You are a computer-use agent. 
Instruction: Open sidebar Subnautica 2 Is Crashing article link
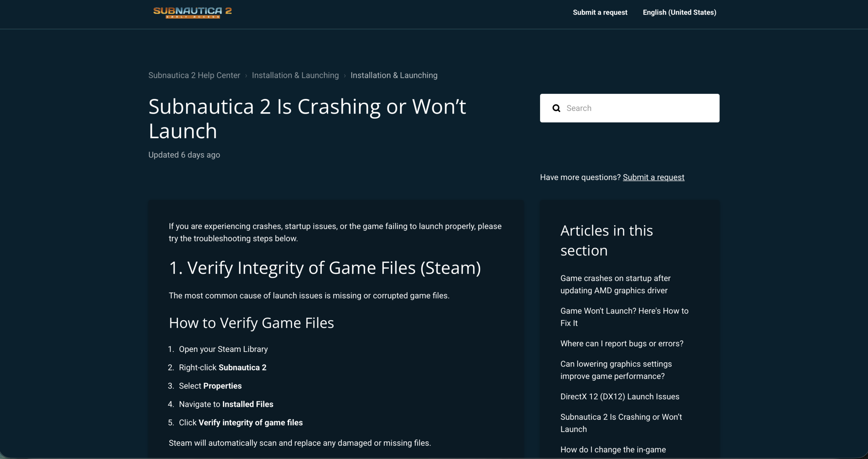(621, 423)
